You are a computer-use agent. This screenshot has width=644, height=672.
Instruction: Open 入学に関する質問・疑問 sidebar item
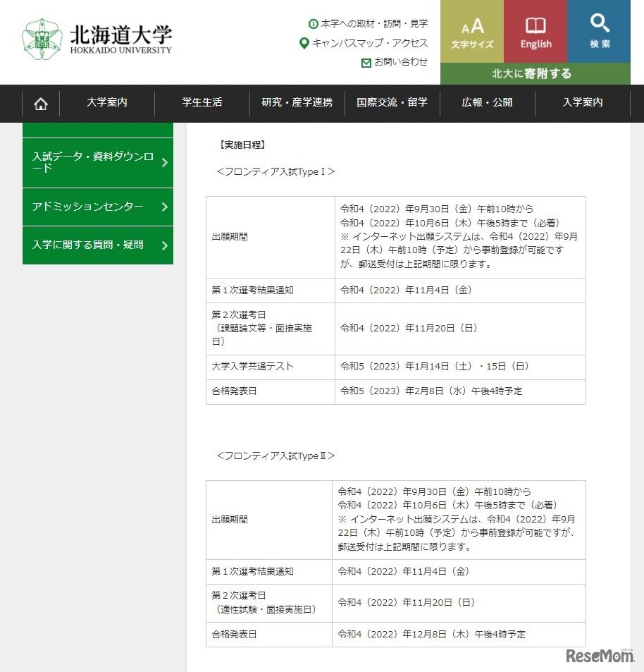[98, 245]
